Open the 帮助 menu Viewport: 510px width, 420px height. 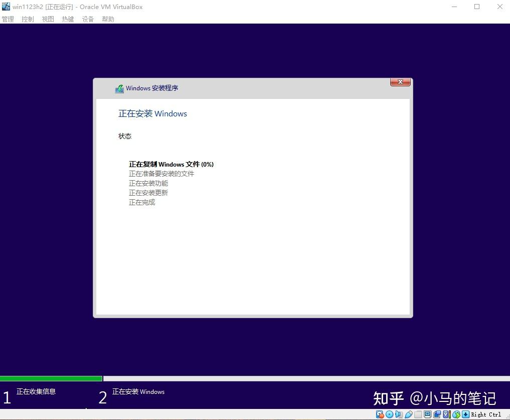click(108, 19)
